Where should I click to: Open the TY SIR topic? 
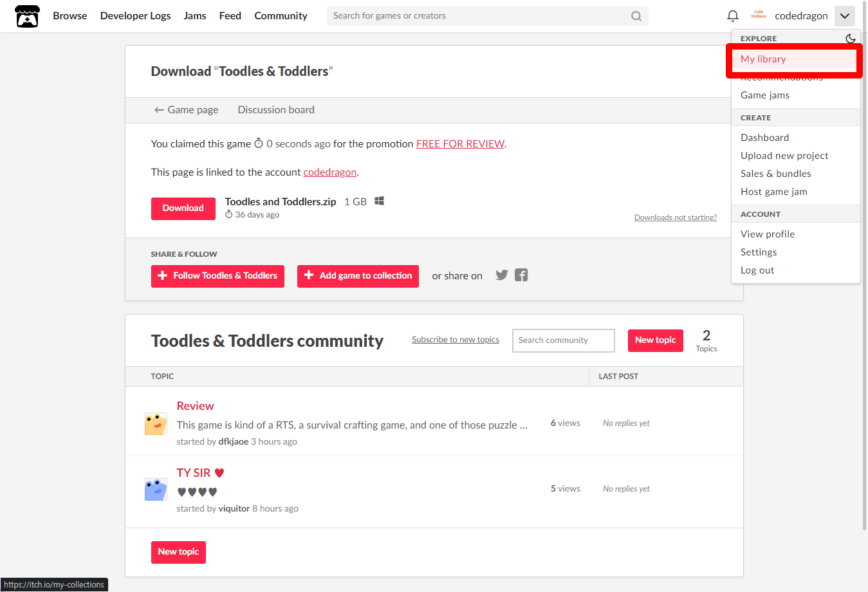coord(201,473)
